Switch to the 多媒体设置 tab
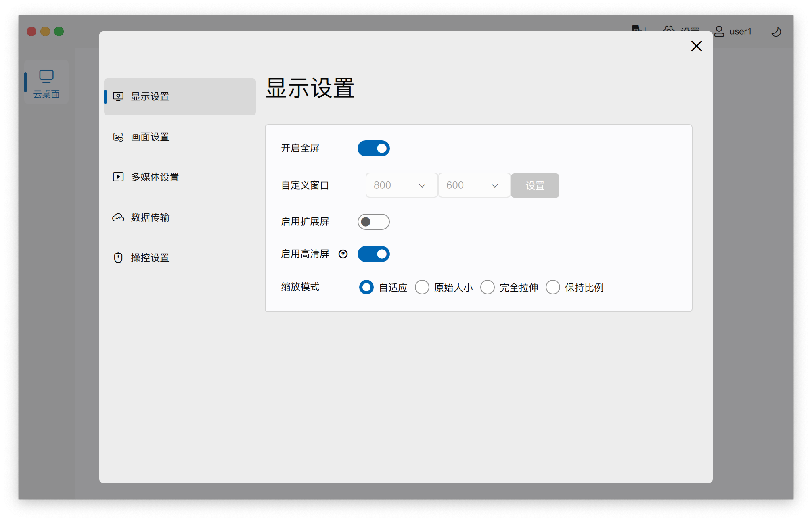Screen dimensions: 812x521 pos(180,177)
